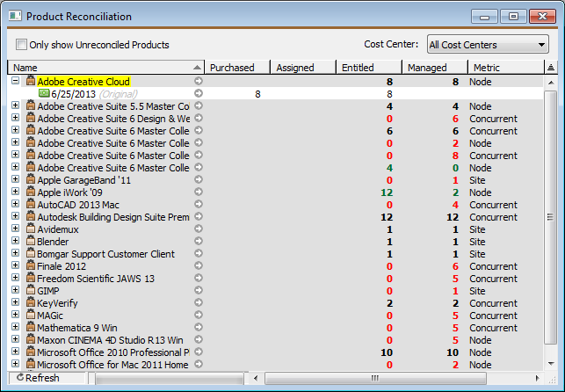Click the arrow icon on 6/25/2013 row

click(199, 93)
